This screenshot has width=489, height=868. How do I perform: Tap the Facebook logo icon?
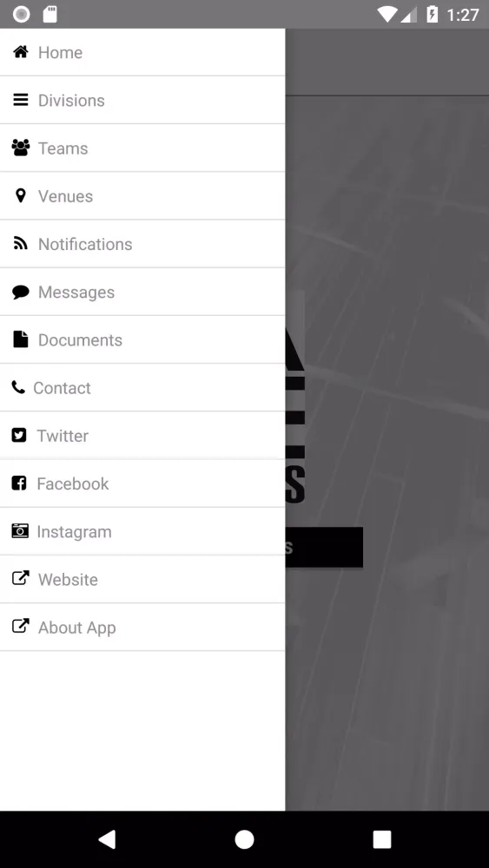coord(19,483)
